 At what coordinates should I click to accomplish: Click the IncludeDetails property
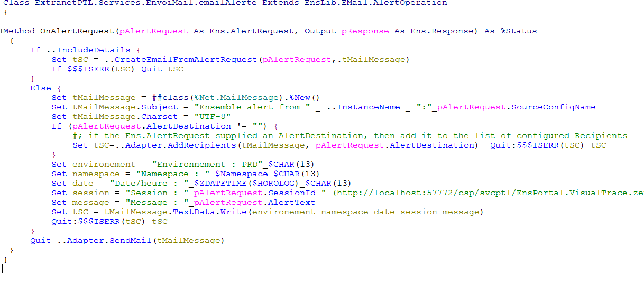93,50
